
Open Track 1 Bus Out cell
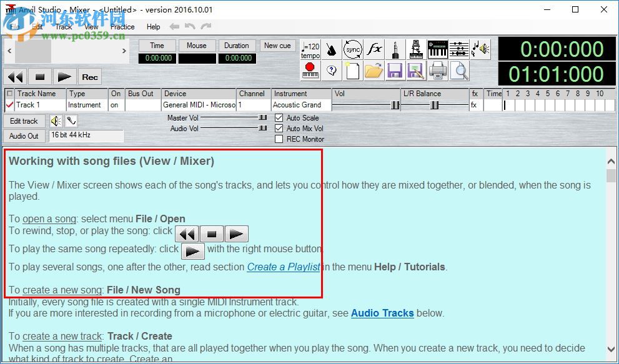[143, 105]
